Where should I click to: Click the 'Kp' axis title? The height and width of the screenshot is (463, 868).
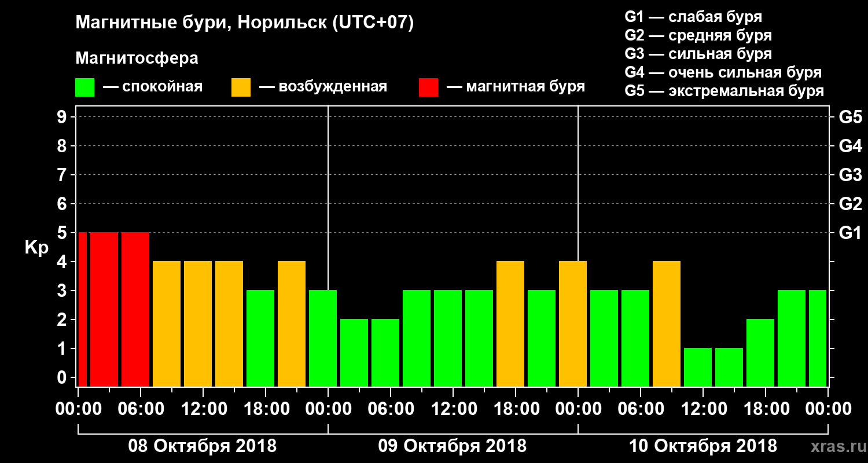click(36, 248)
